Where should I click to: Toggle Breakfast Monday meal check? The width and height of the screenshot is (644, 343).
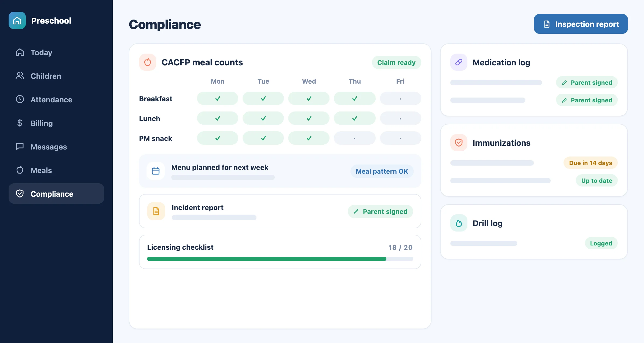(x=218, y=98)
